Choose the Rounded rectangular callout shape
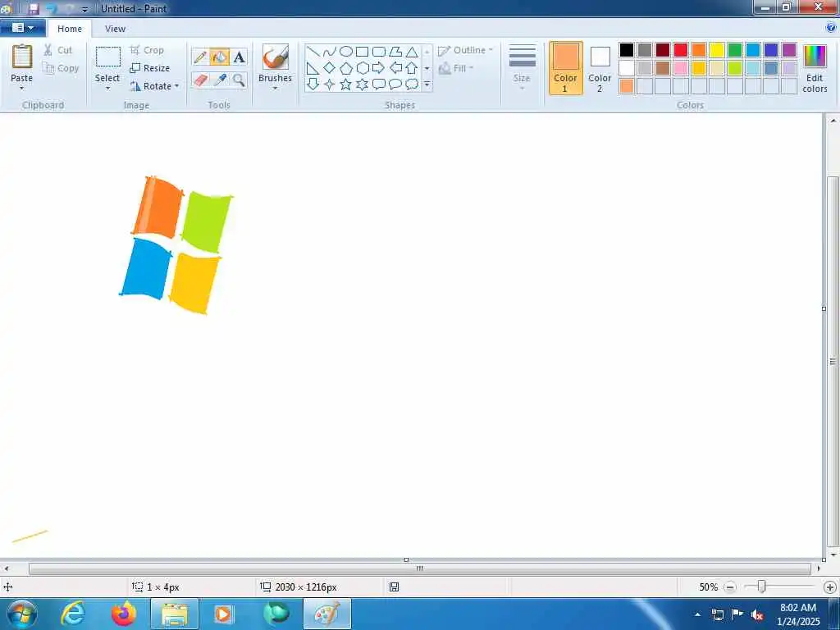840x630 pixels. tap(379, 84)
